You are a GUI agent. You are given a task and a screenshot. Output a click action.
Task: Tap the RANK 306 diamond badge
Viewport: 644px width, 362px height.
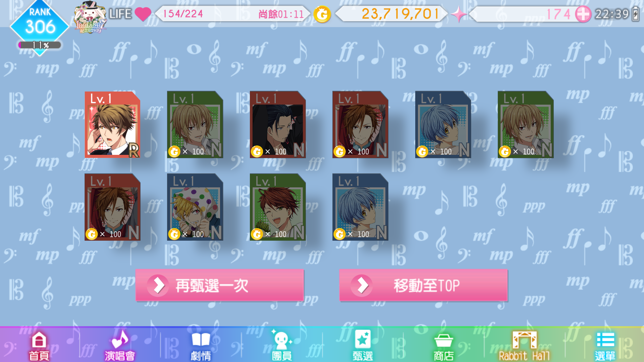[x=40, y=24]
